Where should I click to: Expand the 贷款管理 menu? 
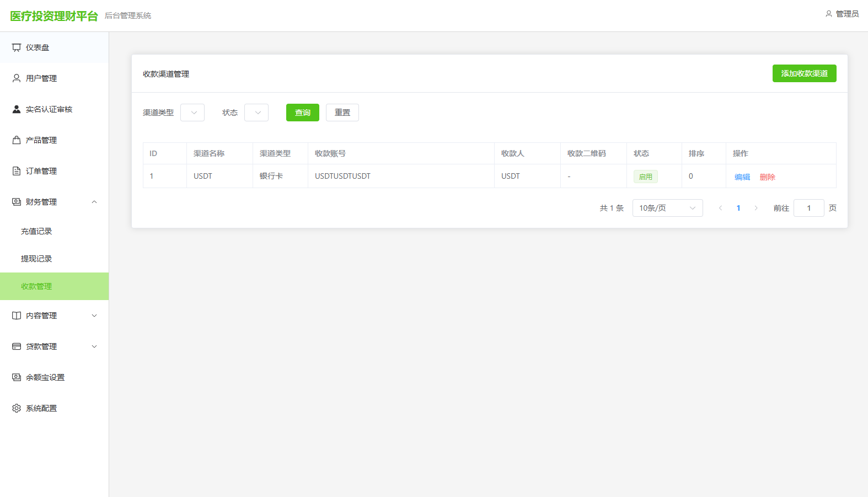click(54, 346)
